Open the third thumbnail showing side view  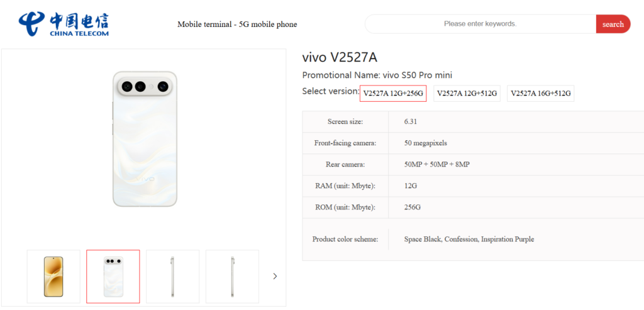tap(172, 276)
